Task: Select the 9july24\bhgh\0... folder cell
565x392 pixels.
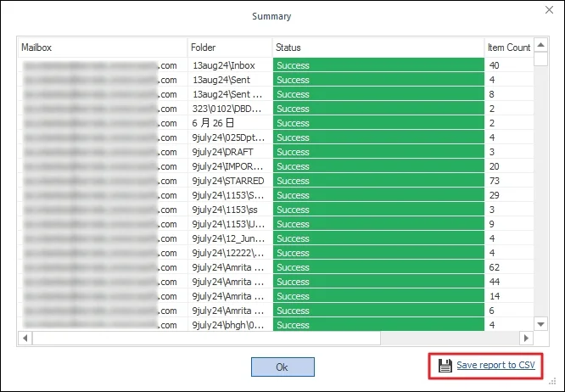Action: coord(230,325)
